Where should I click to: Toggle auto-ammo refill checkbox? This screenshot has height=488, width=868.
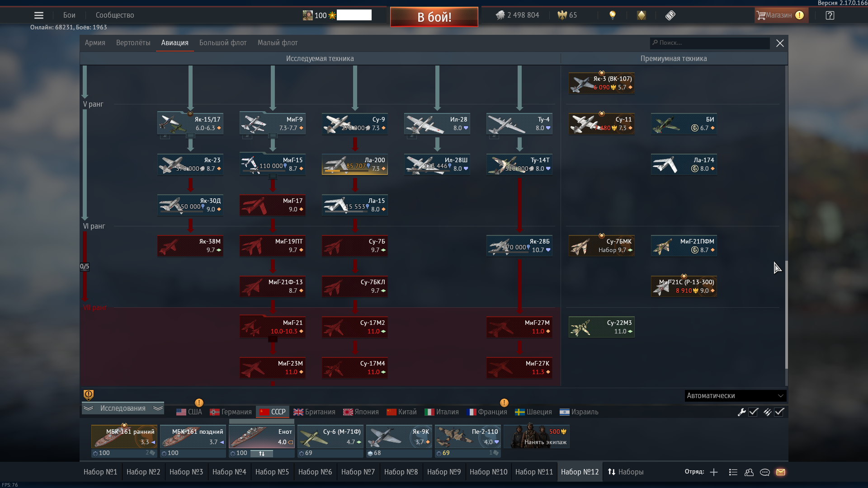(x=779, y=412)
